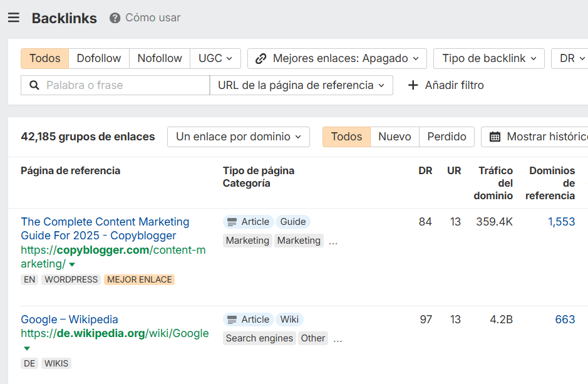Sort by Tráfico del dominio column header
The width and height of the screenshot is (588, 384).
[x=493, y=183]
